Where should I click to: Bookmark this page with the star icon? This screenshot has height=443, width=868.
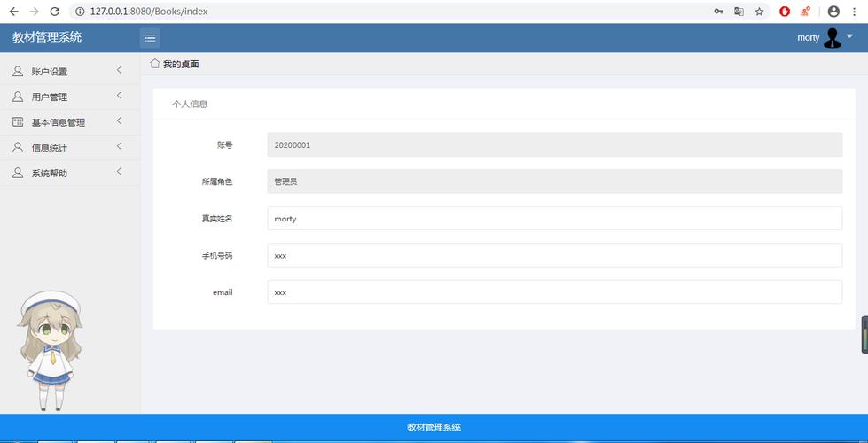(x=759, y=12)
